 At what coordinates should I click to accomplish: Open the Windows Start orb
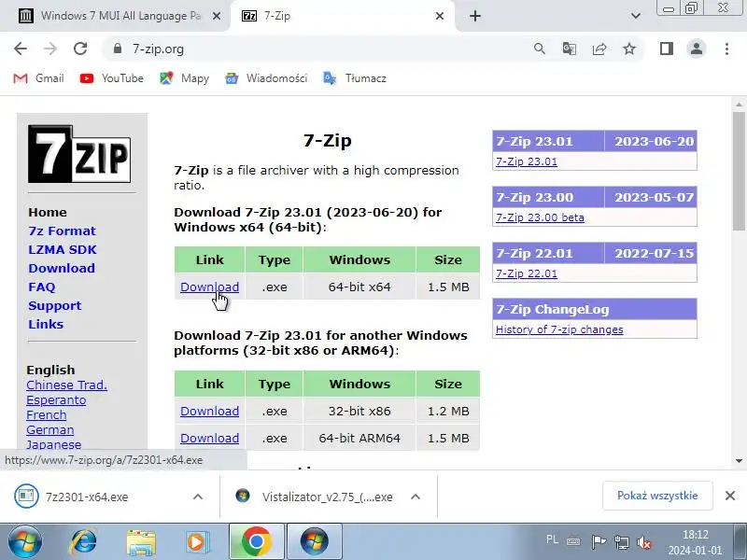pyautogui.click(x=25, y=541)
